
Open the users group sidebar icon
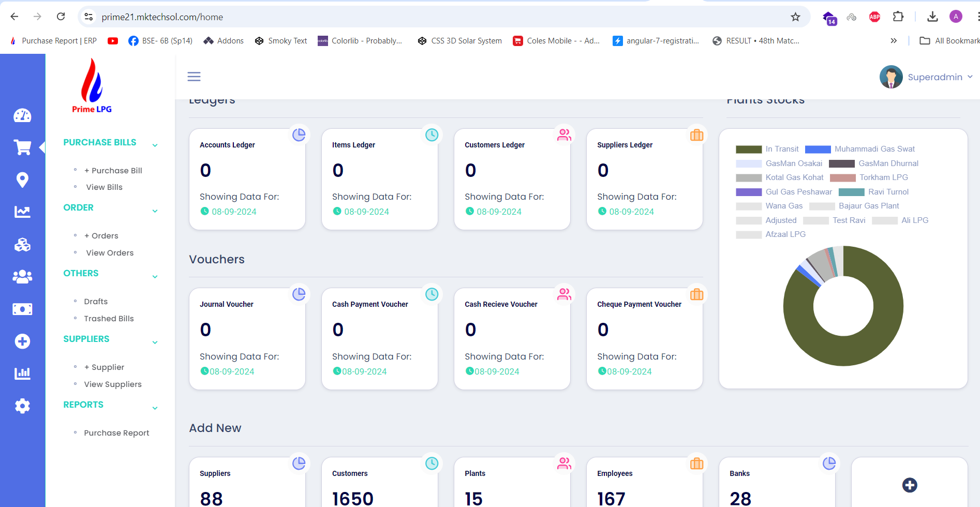click(22, 277)
